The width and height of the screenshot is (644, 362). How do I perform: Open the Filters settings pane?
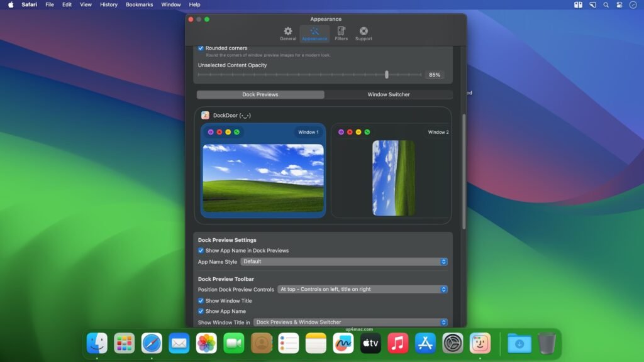341,33
